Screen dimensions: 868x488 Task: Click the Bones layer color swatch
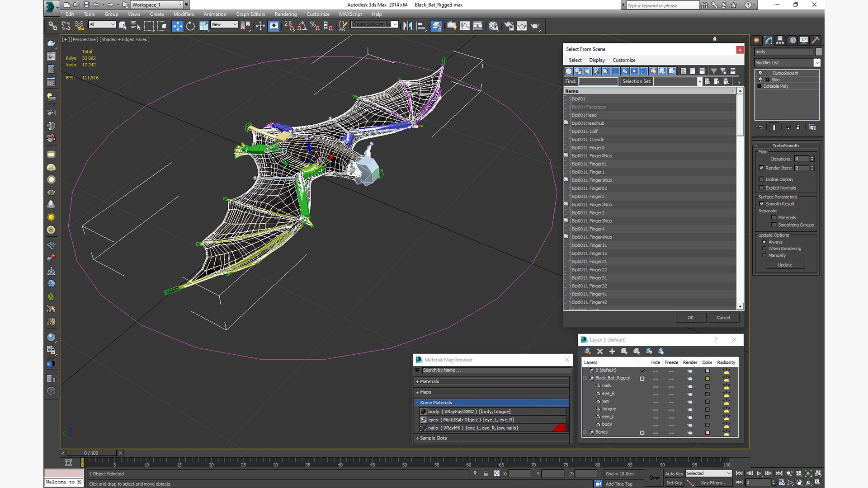(707, 432)
